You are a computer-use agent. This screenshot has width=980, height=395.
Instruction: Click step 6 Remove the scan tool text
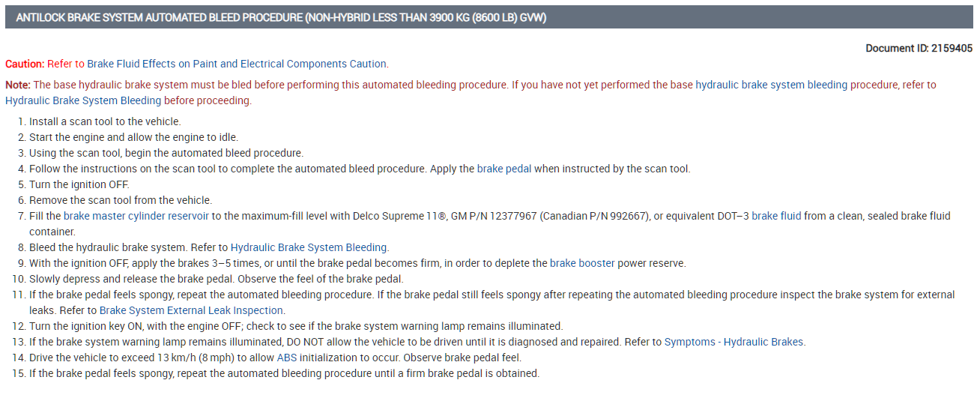click(121, 200)
